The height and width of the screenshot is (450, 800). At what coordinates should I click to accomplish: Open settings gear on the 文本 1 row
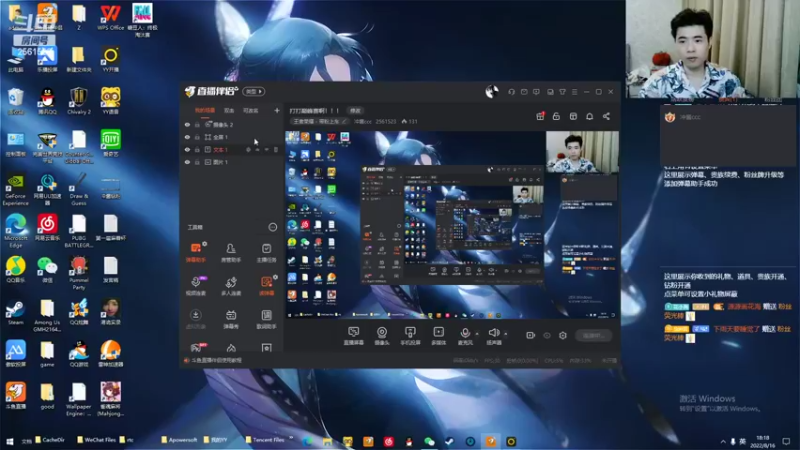(248, 149)
